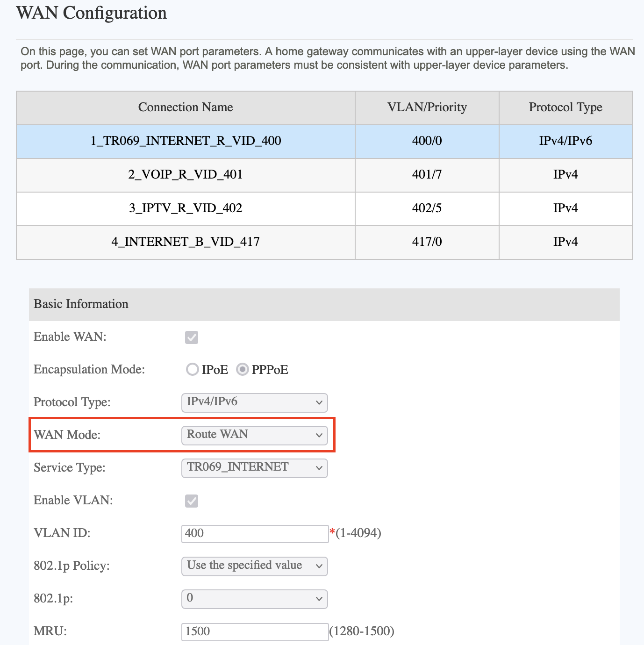Toggle the Enable WAN checkbox
This screenshot has height=645, width=644.
click(x=192, y=337)
